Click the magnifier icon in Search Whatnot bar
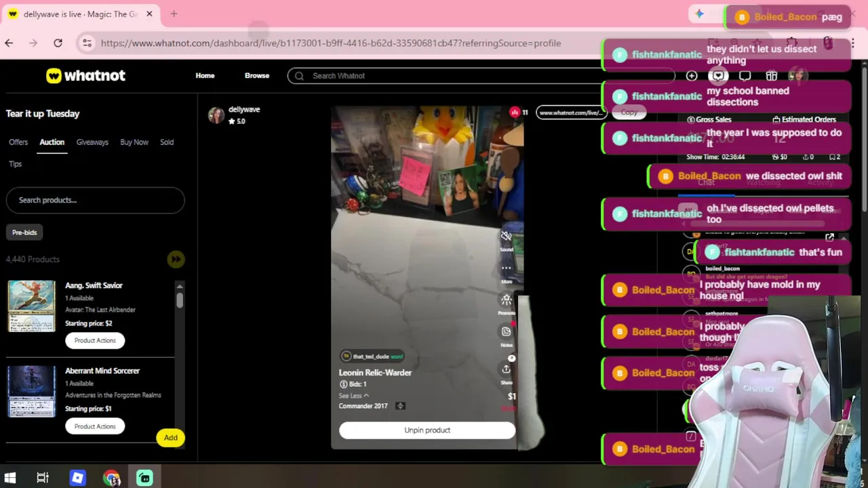This screenshot has height=488, width=868. coord(299,76)
